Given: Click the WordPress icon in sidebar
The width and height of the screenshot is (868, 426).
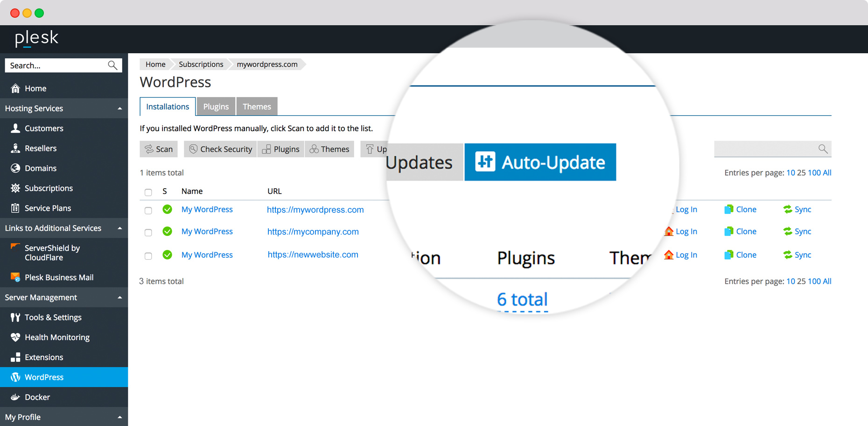Looking at the screenshot, I should click(x=15, y=377).
